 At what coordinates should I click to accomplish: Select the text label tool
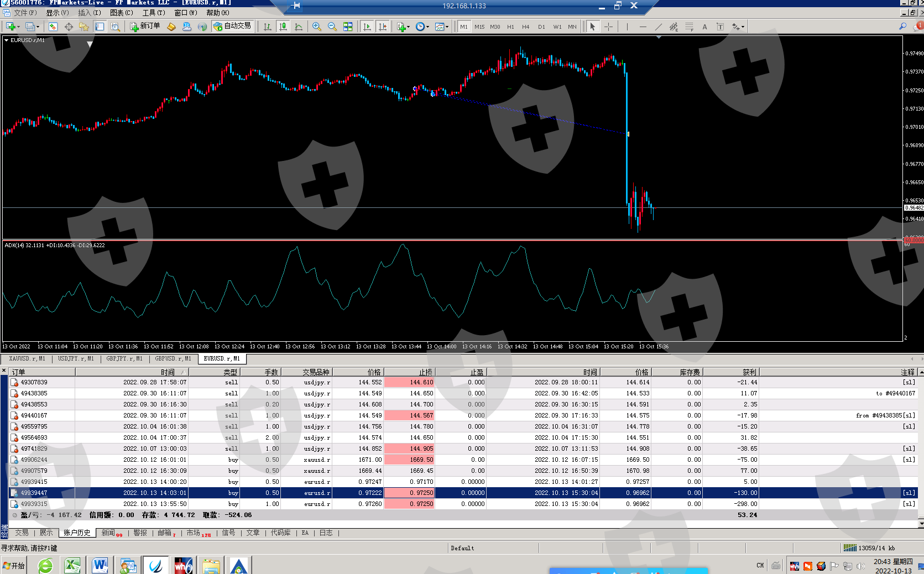click(704, 27)
